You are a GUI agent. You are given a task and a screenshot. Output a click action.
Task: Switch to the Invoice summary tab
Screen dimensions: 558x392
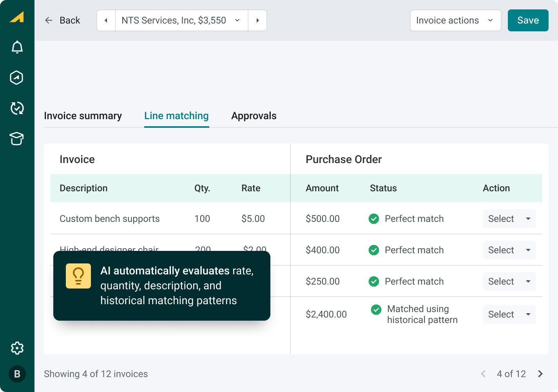[83, 116]
